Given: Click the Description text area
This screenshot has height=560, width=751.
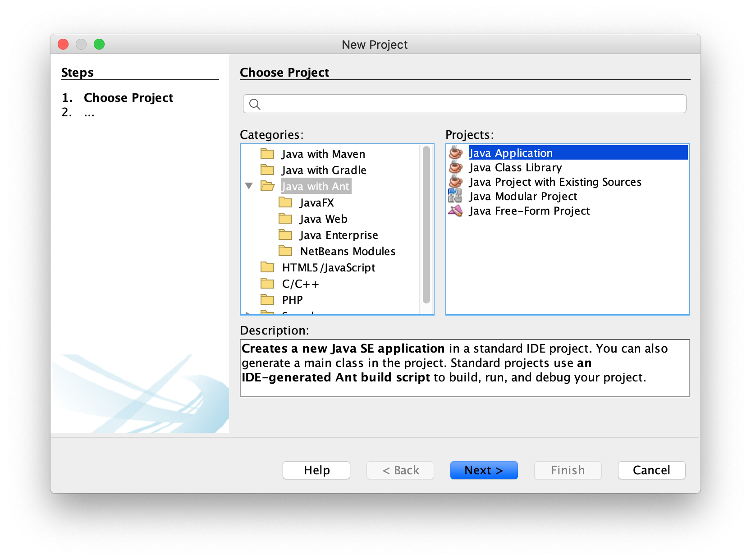Looking at the screenshot, I should coord(465,368).
